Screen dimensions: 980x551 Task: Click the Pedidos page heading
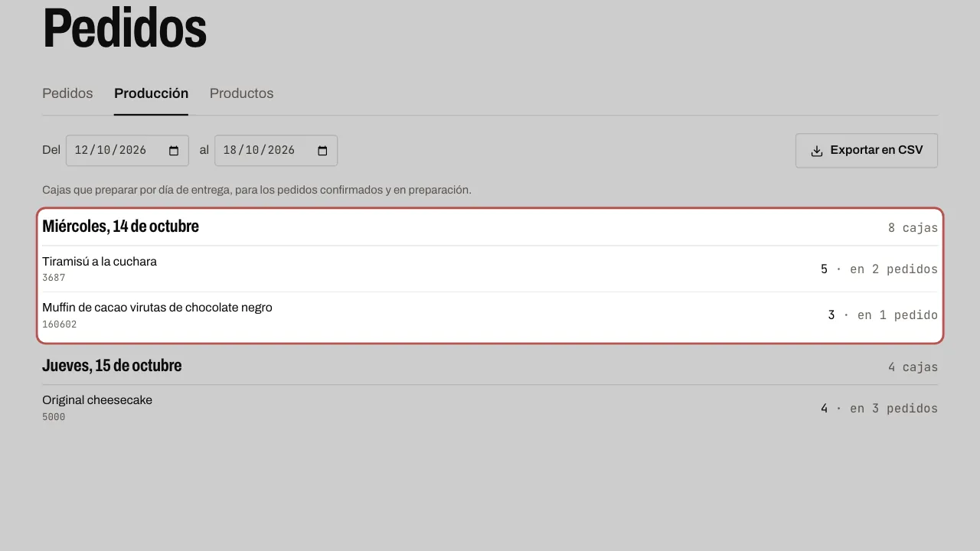pyautogui.click(x=124, y=29)
